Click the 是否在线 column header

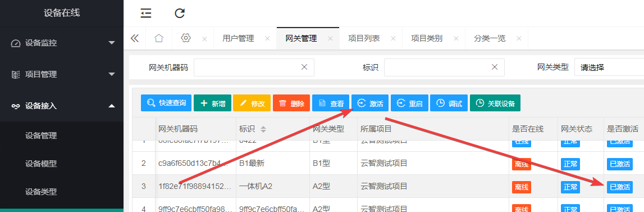coord(533,129)
